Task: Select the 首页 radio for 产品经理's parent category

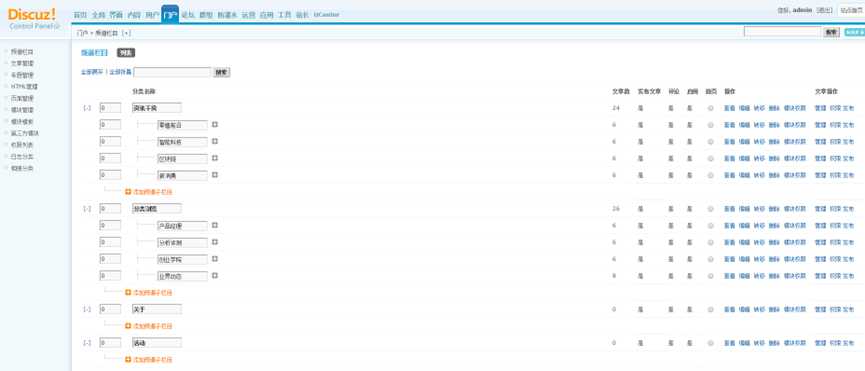Action: coord(711,209)
